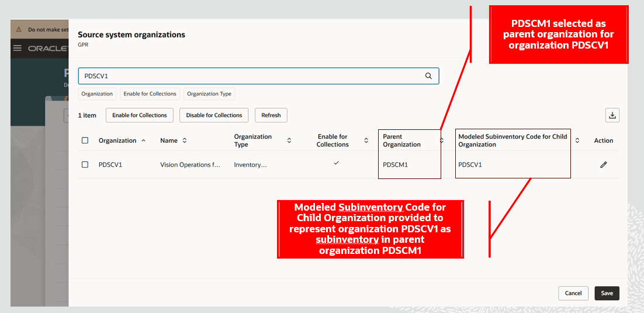Screen dimensions: 644x313
Task: Click the pencil edit icon for PDSCV1
Action: [x=603, y=164]
